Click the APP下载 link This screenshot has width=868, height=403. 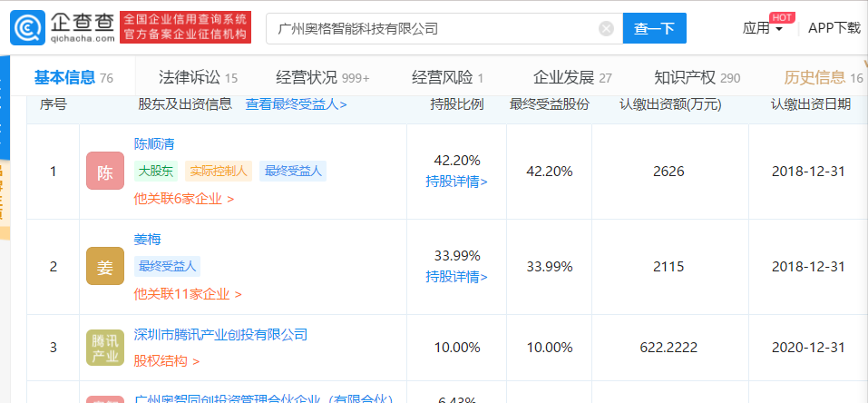[x=834, y=28]
